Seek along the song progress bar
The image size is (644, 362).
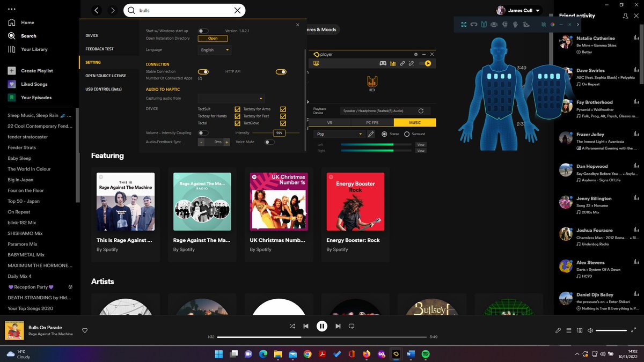322,337
